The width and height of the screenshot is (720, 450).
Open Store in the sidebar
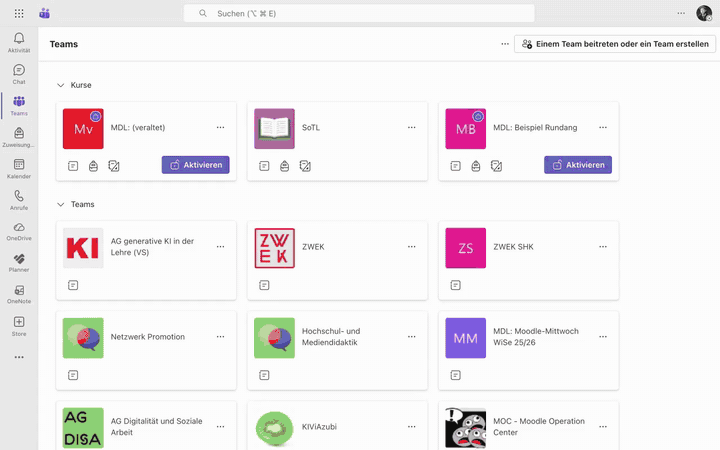click(19, 326)
